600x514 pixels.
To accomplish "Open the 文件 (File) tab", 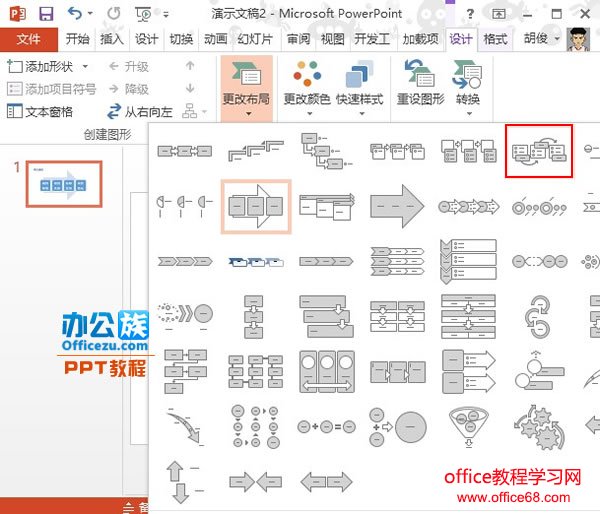I will (28, 39).
